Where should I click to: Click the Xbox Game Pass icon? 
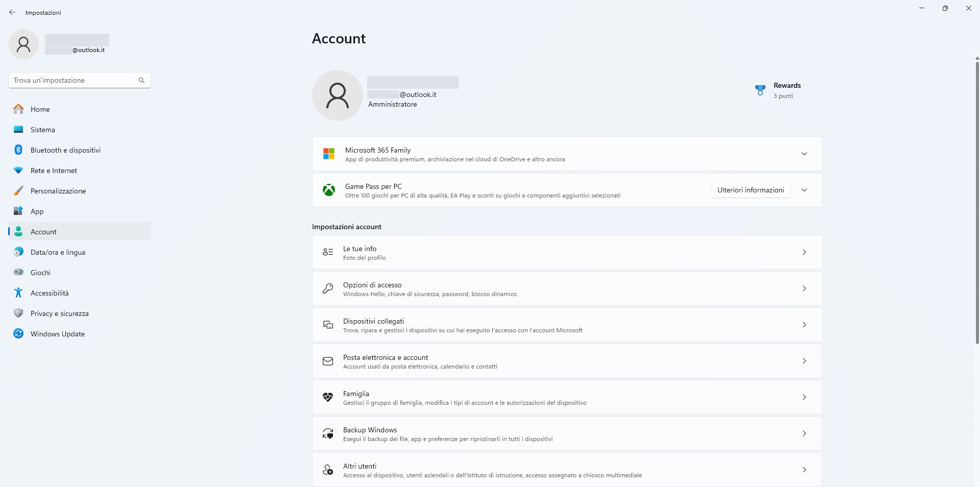point(328,190)
